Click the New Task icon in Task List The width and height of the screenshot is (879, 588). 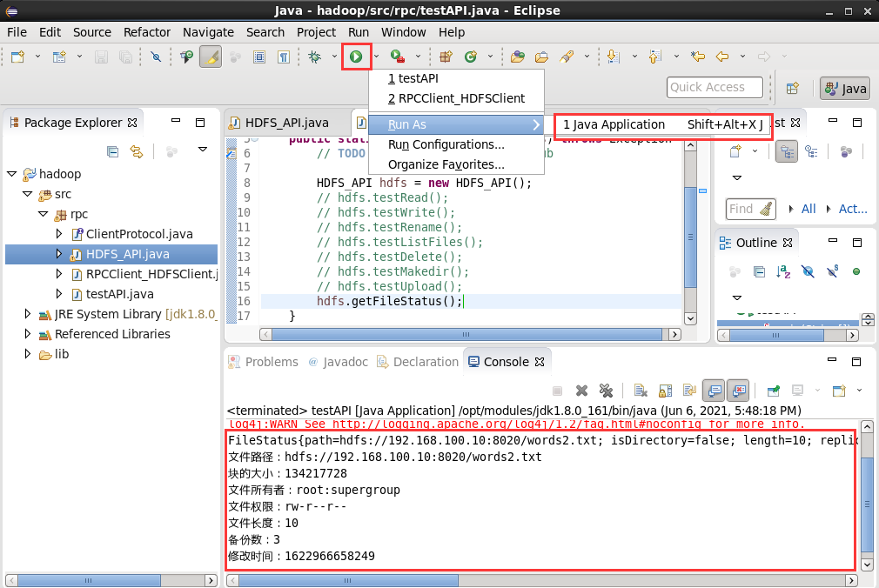coord(735,151)
